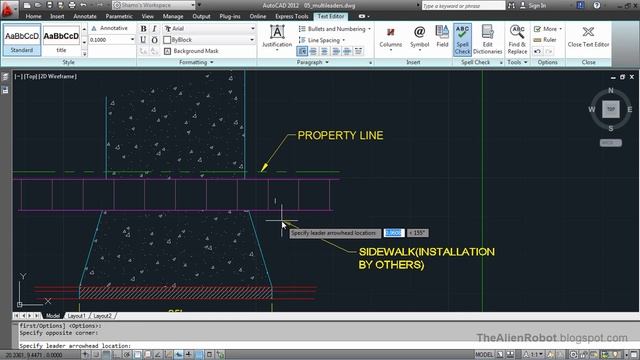Toggle the MODEL space status bar button
Screen dimensions: 640x360
(x=484, y=355)
